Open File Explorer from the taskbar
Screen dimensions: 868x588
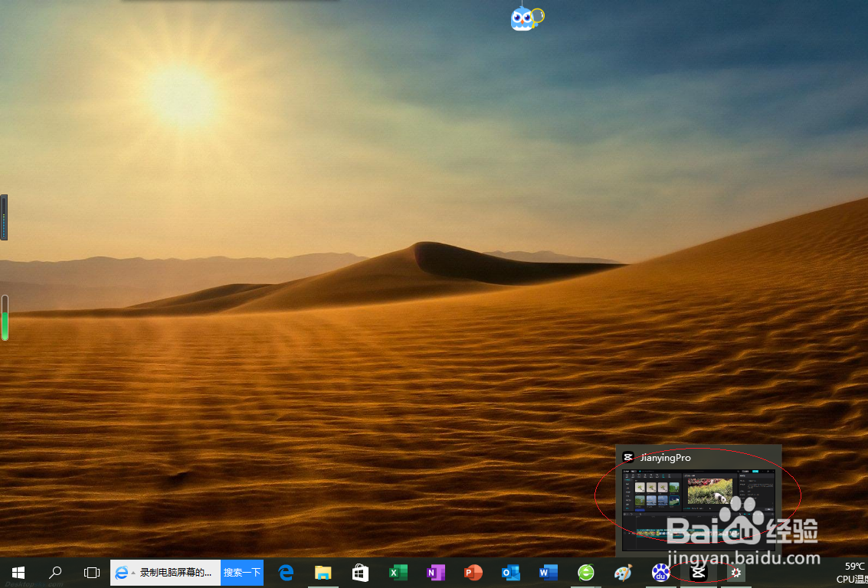coord(323,573)
